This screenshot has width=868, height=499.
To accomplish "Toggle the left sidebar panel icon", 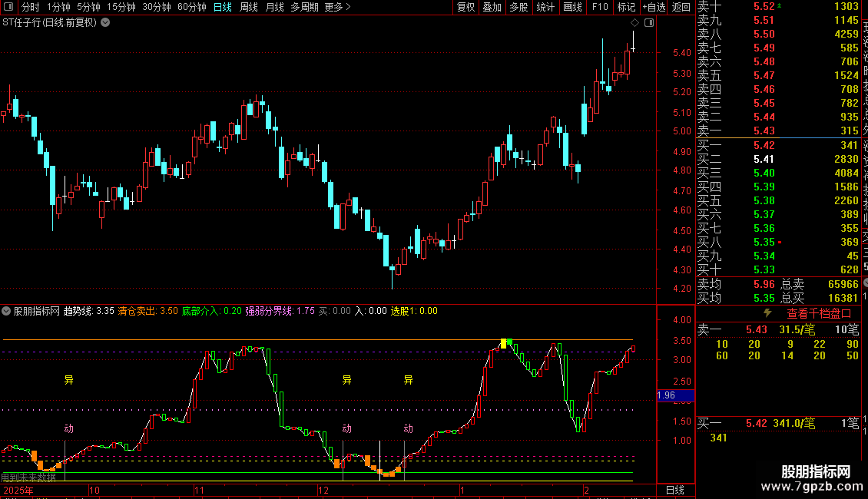I will click(8, 7).
